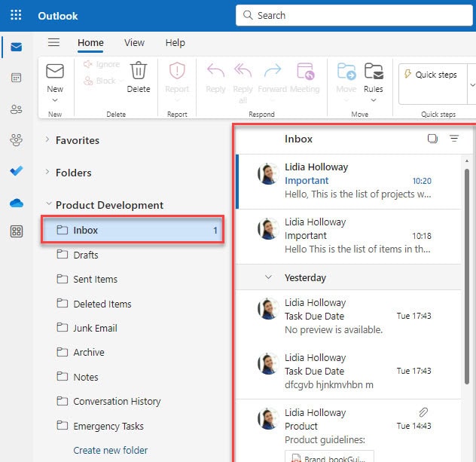Open Calendar from the left sidebar
Viewport: 476px width, 462px height.
(16, 78)
